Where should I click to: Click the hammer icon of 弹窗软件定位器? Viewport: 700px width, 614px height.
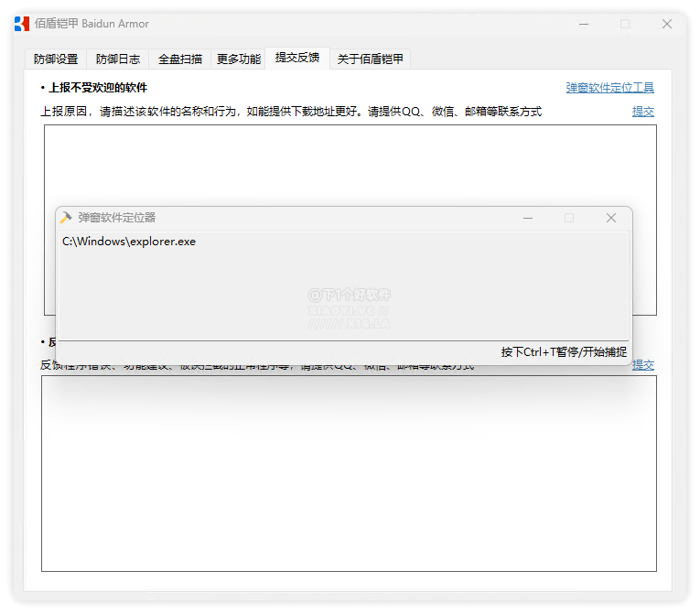[66, 218]
